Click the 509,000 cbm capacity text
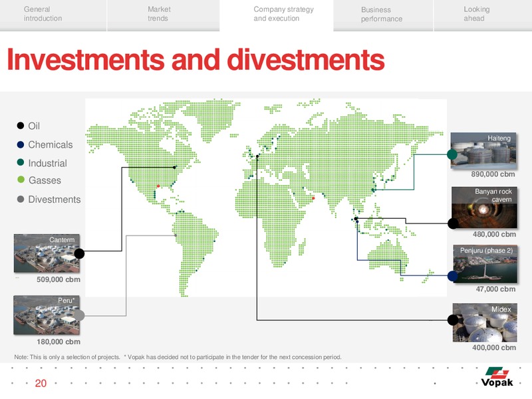532x399 pixels. [x=59, y=279]
